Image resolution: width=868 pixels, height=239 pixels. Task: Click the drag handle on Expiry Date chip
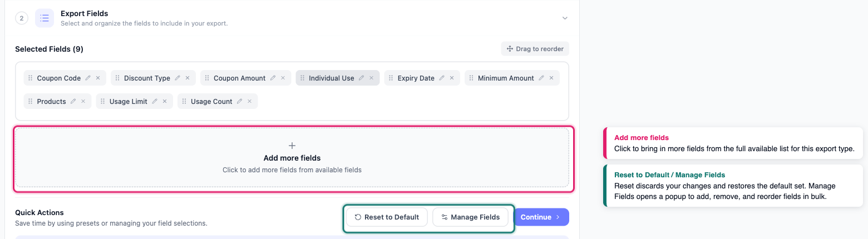click(x=391, y=78)
